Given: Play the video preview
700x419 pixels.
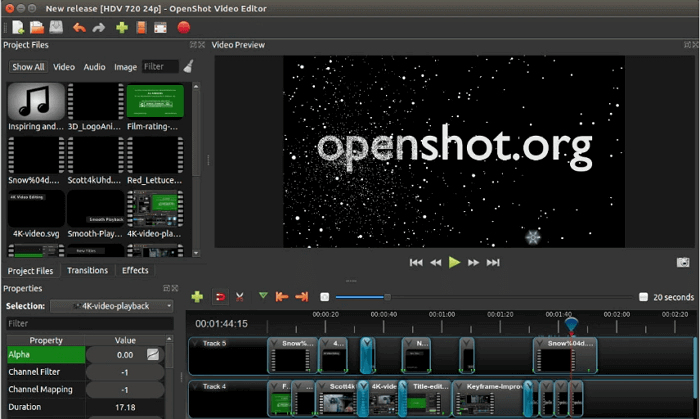Looking at the screenshot, I should coord(454,263).
